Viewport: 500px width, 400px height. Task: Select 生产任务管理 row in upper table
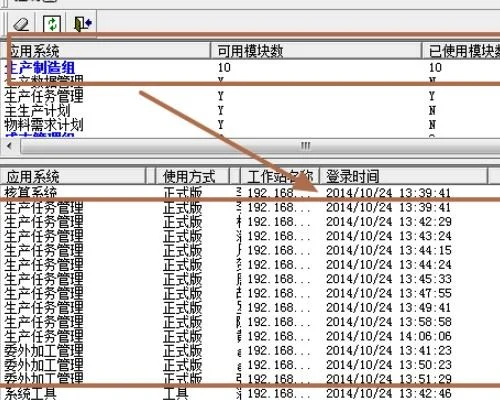coord(250,96)
